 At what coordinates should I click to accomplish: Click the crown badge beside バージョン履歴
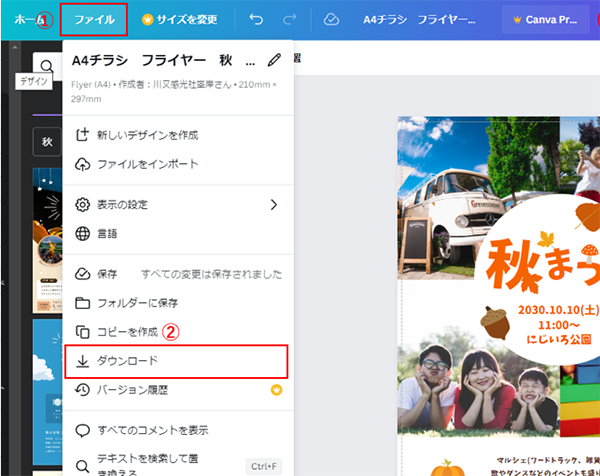click(x=276, y=390)
